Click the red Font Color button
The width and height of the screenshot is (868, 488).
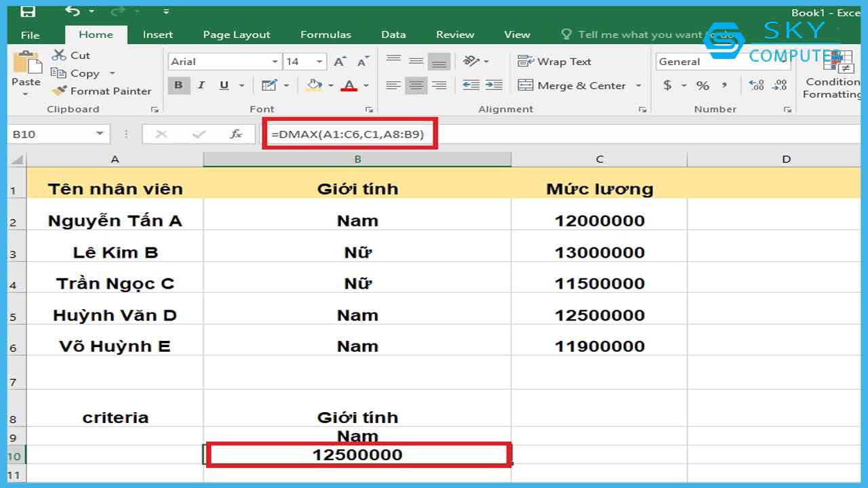point(349,85)
